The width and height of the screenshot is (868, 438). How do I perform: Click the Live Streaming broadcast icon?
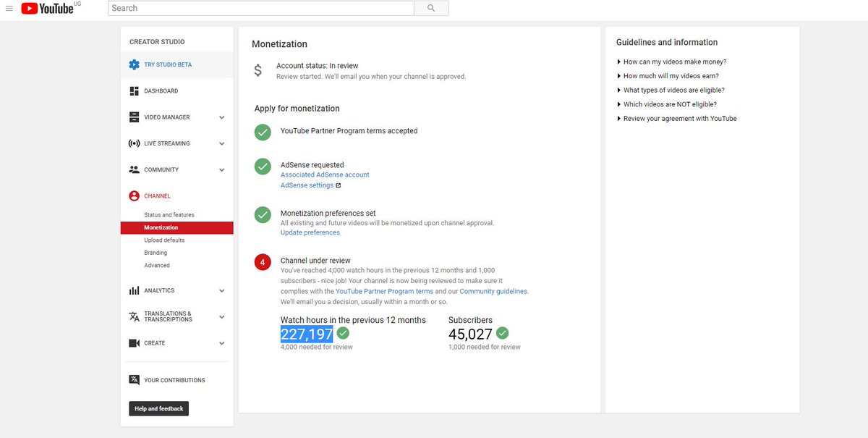coord(134,143)
